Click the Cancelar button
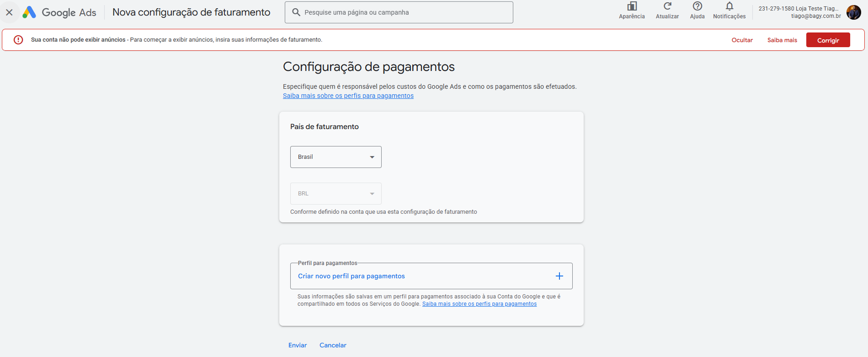Viewport: 868px width, 357px height. point(333,345)
